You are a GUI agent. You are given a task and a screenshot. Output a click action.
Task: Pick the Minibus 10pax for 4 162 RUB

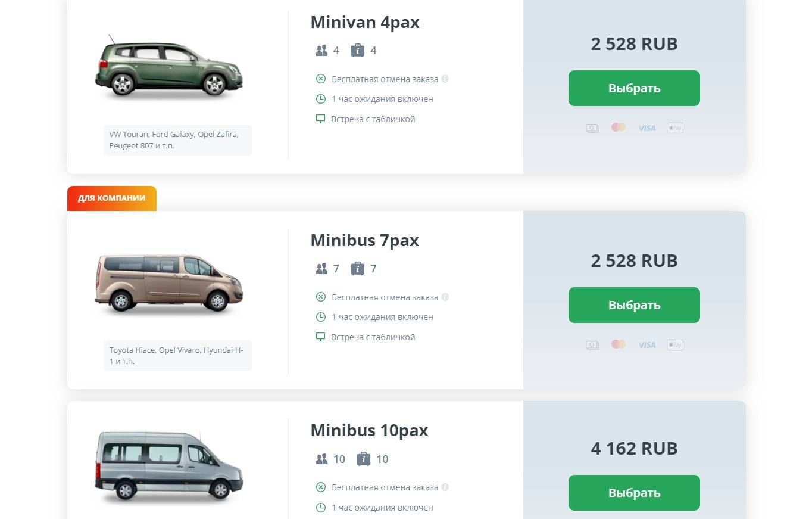(x=634, y=493)
